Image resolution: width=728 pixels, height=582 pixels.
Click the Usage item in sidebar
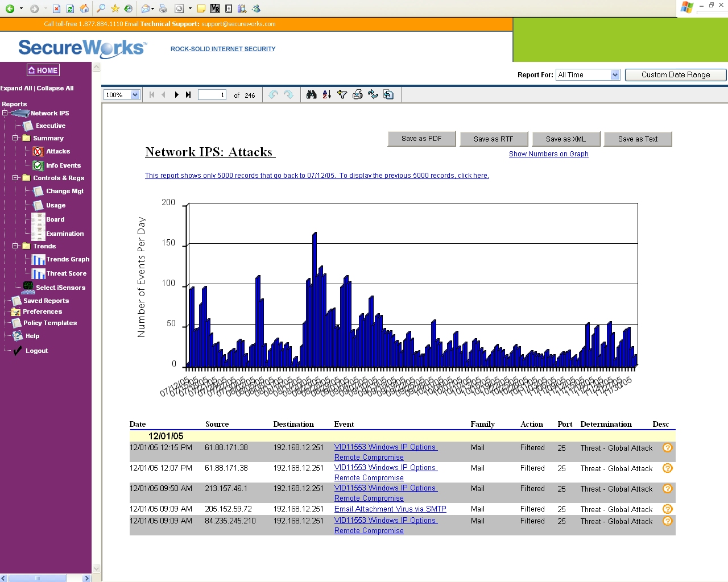click(55, 206)
